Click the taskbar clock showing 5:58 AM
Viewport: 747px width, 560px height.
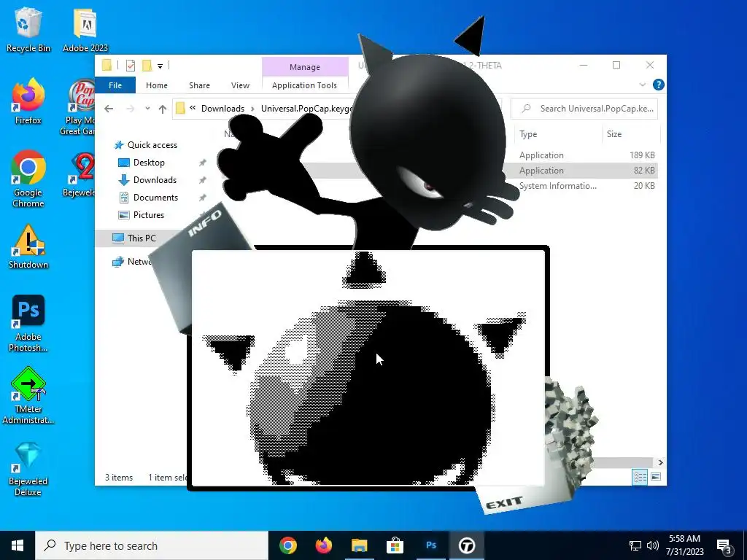684,545
